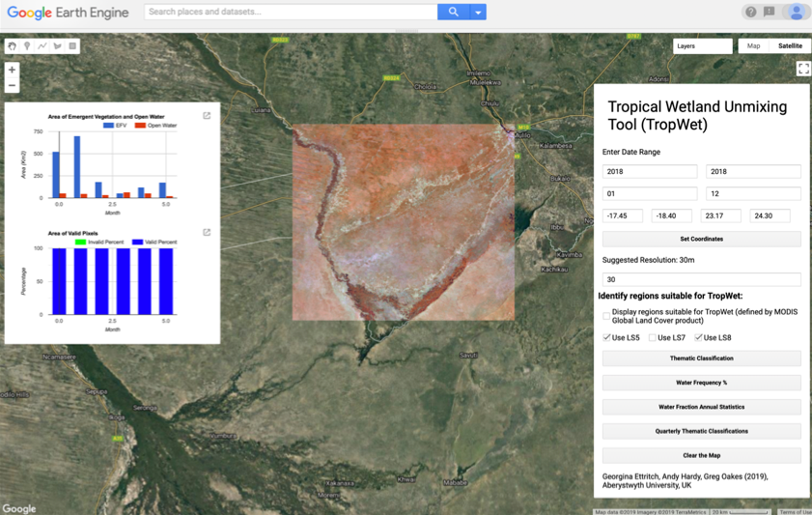Focus the Search places and datasets field
The height and width of the screenshot is (515, 812).
coord(291,12)
